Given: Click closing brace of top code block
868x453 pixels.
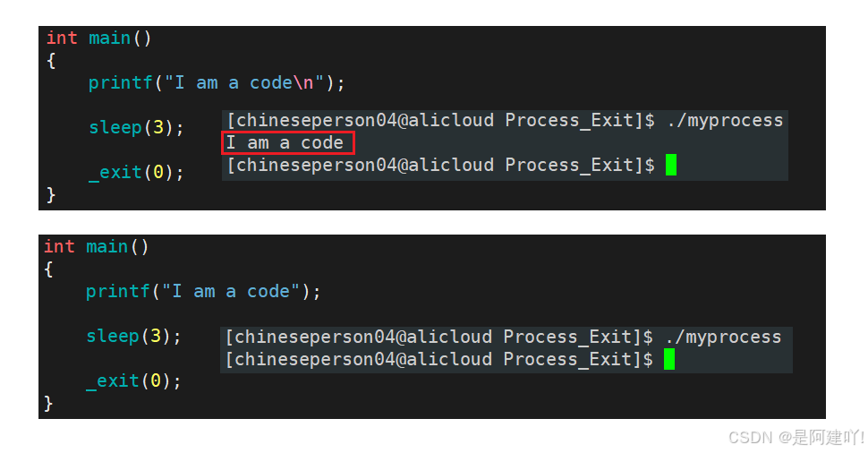Looking at the screenshot, I should pyautogui.click(x=51, y=195).
